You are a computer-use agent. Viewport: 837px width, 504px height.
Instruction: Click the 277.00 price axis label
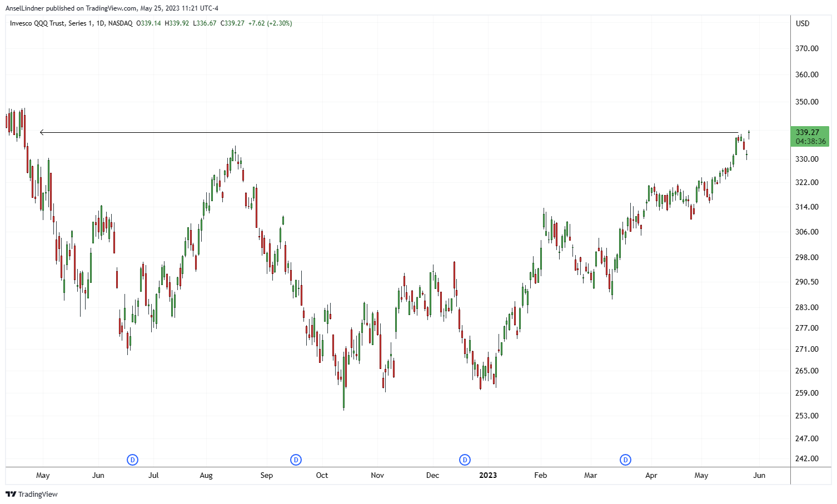807,328
